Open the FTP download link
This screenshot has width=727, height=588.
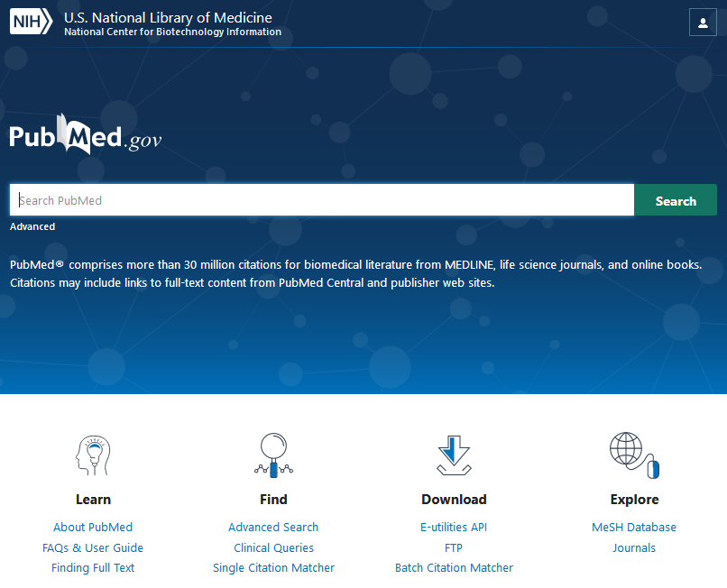(x=454, y=548)
